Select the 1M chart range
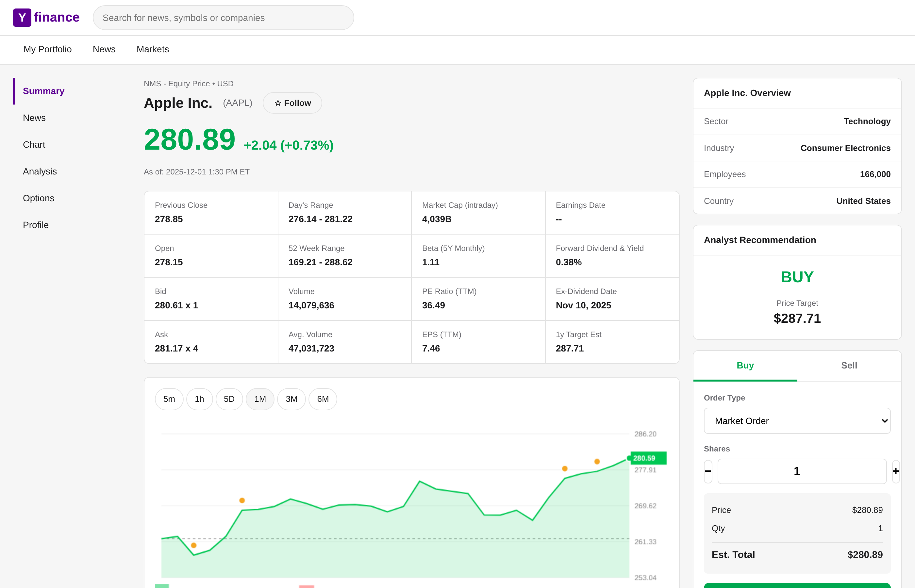915x588 pixels. pos(260,399)
